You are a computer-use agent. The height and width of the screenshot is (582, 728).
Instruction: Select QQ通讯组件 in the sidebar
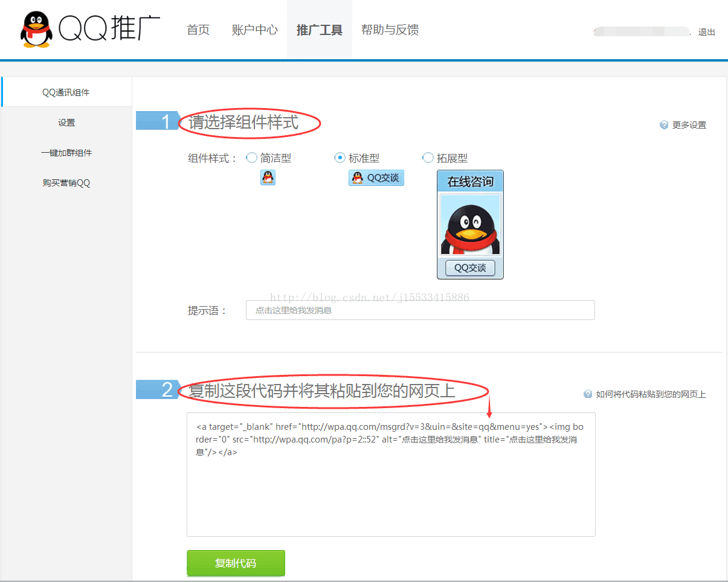point(66,92)
